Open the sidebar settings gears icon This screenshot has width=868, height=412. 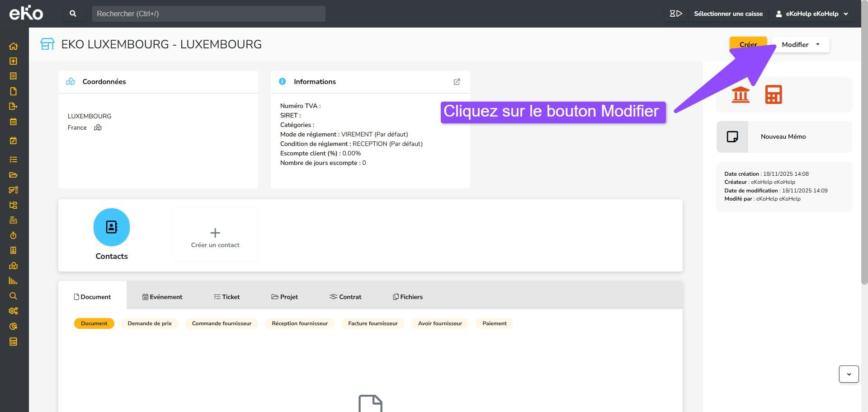[13, 311]
